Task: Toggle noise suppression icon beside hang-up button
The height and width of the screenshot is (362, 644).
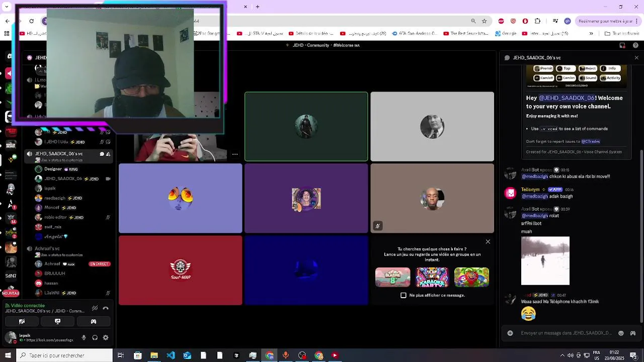Action: pos(95,308)
